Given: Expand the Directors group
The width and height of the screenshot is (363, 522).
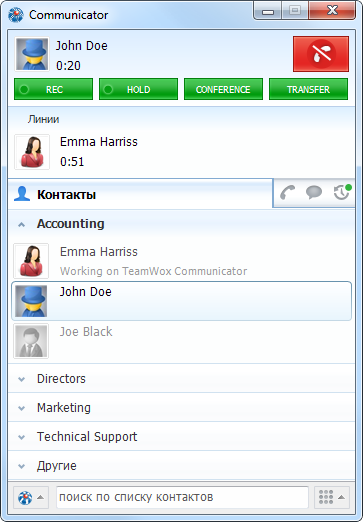Looking at the screenshot, I should (181, 379).
